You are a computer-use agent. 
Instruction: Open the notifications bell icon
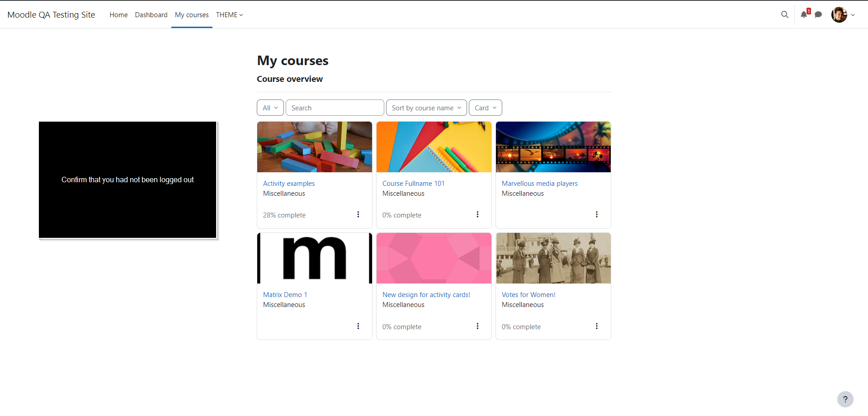(804, 14)
